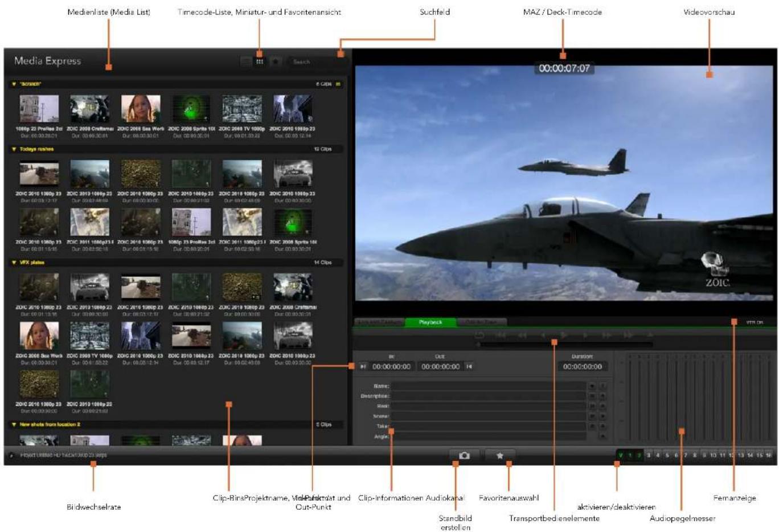Screen dimensions: 779x532
Task: Collapse New shots from location 2 bin
Action: 14,424
